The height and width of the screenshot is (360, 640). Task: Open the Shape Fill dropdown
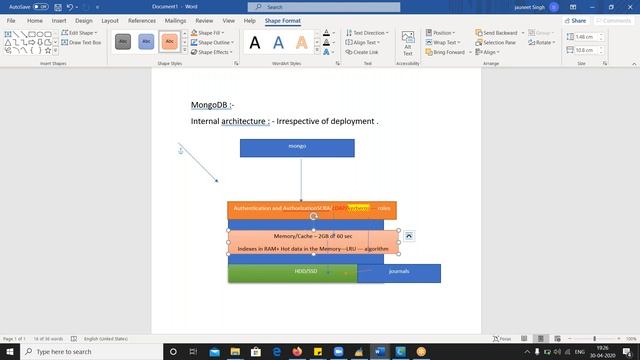207,33
